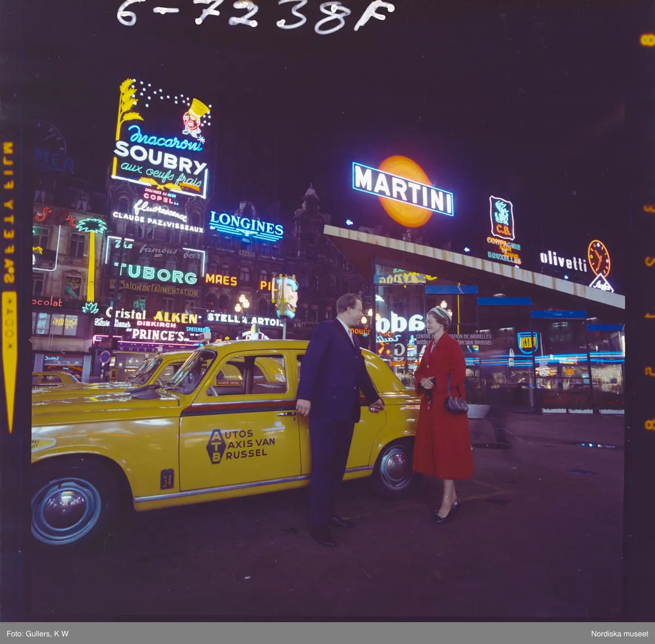Click the handwritten number 6-7238F

coord(255,15)
